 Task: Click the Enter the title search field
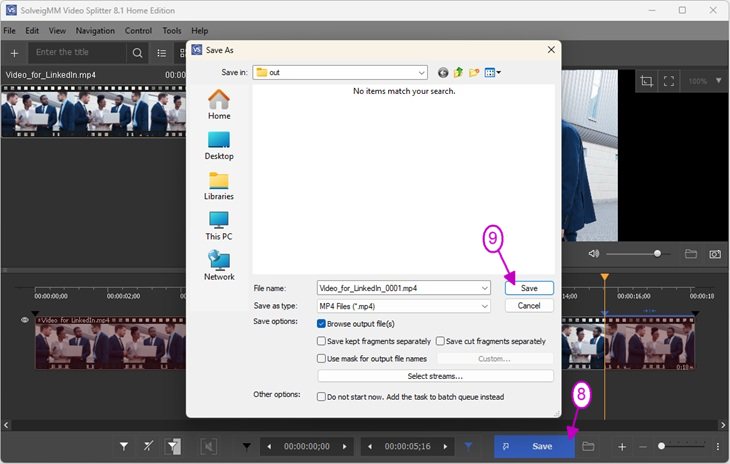(x=77, y=53)
